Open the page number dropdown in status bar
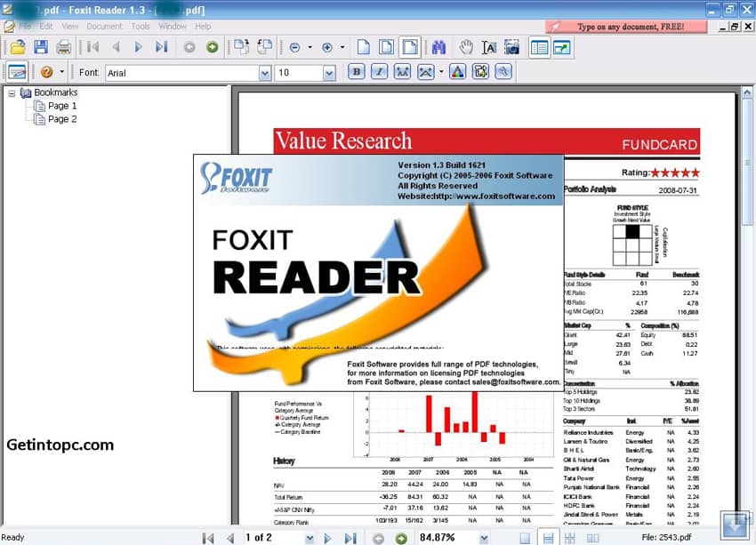The image size is (756, 545). click(x=310, y=538)
